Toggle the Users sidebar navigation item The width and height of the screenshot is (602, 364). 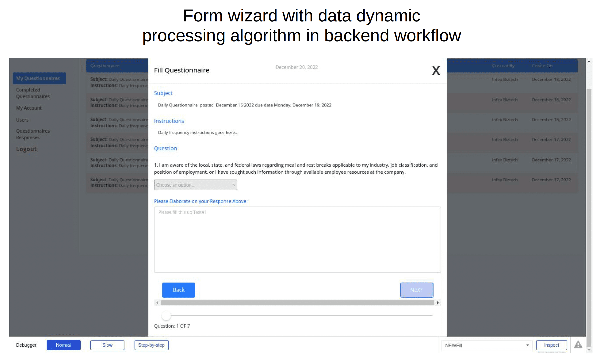point(22,119)
